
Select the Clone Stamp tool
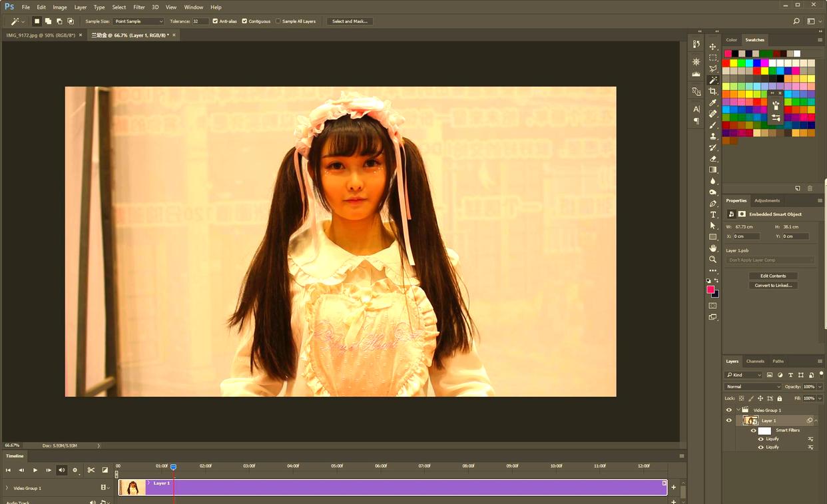coord(712,136)
